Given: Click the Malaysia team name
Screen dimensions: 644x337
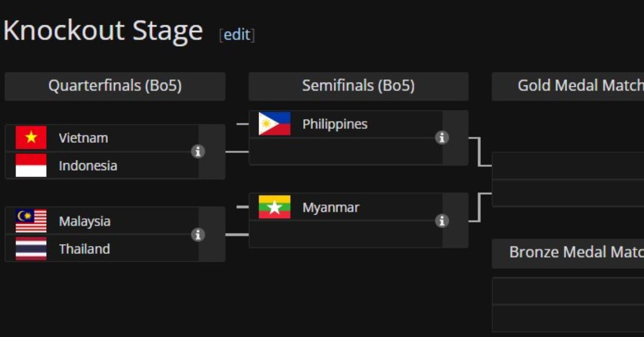Looking at the screenshot, I should click(84, 221).
